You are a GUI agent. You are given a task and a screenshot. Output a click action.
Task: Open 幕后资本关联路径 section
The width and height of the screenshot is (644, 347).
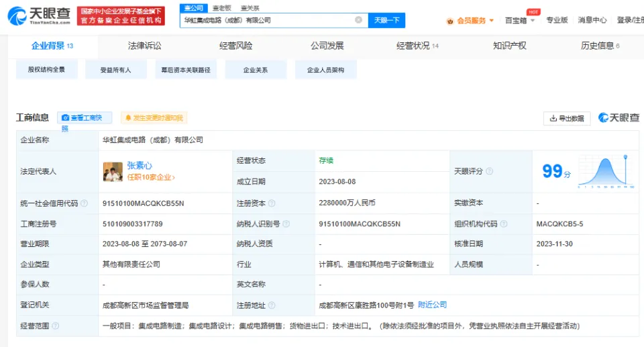pyautogui.click(x=186, y=70)
